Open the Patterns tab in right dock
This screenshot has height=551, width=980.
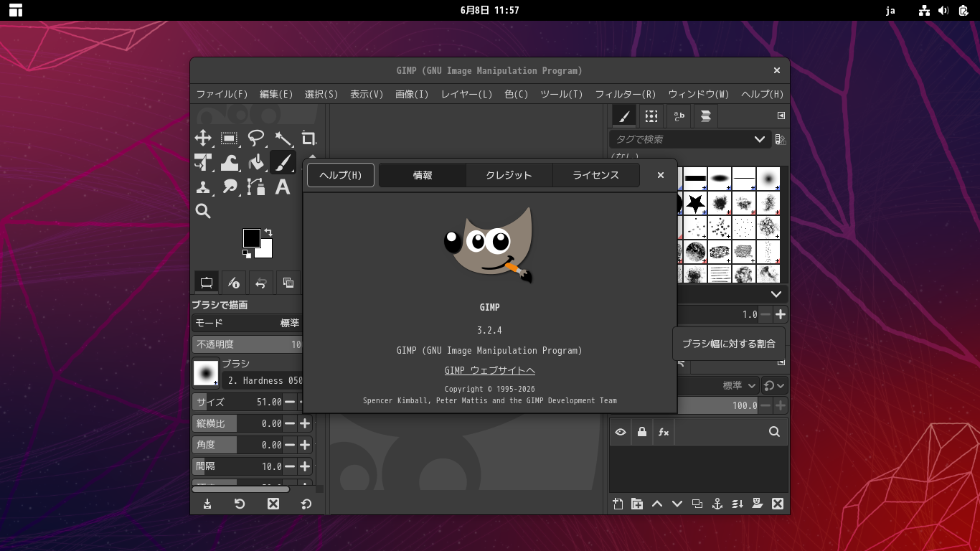click(651, 116)
